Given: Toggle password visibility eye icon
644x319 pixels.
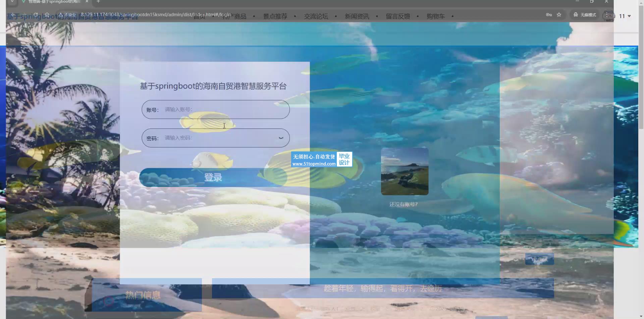Looking at the screenshot, I should pos(281,138).
